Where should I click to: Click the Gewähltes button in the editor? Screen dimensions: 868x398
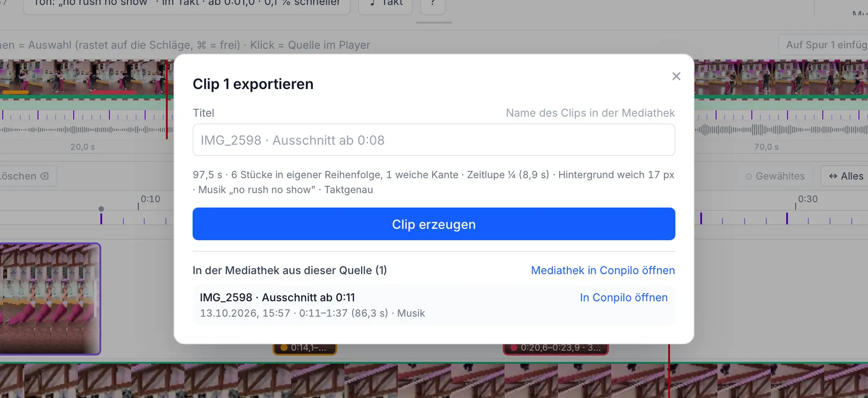(775, 176)
